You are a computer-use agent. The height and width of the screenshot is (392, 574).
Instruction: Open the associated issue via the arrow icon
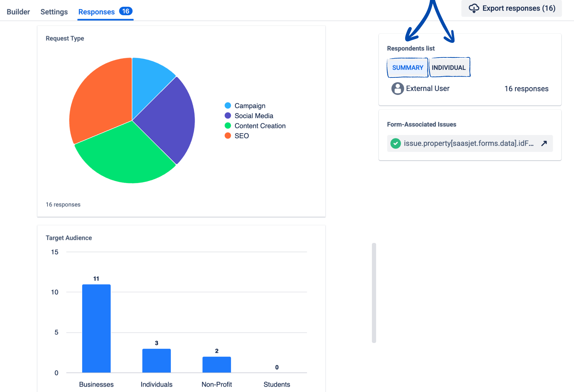pyautogui.click(x=544, y=143)
